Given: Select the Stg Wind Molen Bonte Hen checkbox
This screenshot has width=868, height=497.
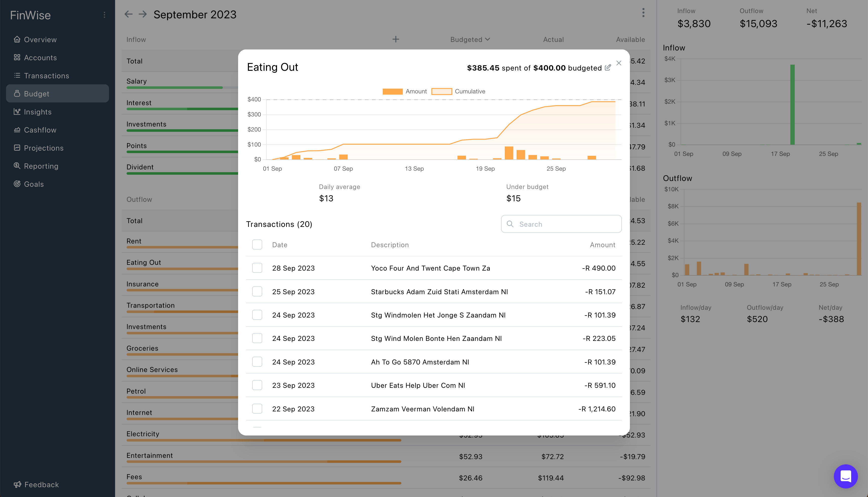Looking at the screenshot, I should [257, 338].
